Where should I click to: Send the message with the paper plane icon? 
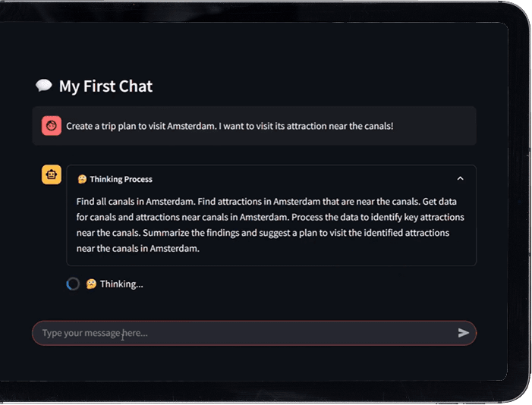click(x=463, y=333)
